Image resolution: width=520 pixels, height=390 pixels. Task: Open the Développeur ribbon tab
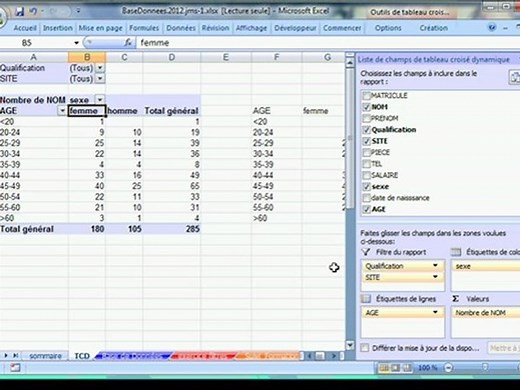click(x=295, y=28)
